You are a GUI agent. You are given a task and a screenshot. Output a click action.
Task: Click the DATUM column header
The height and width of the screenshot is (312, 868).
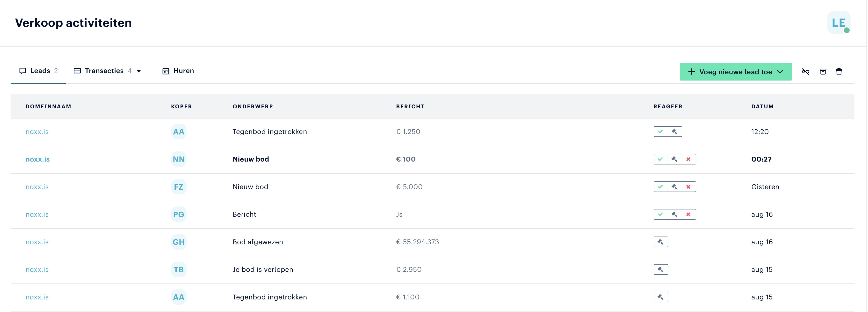(x=763, y=107)
